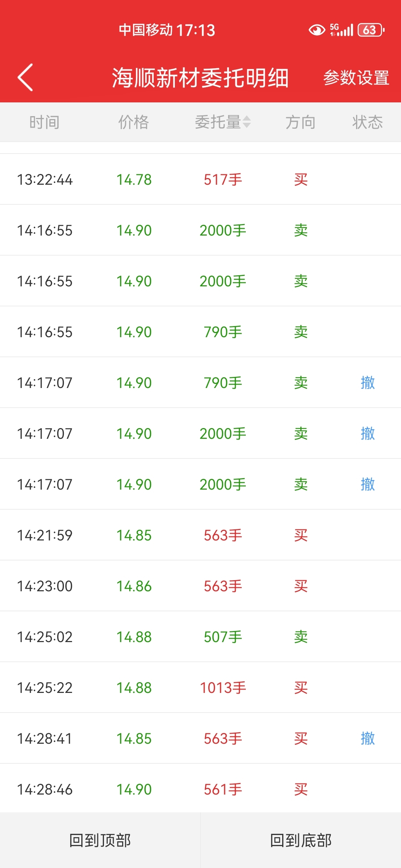Tap the eye comfort status icon
The image size is (401, 868).
317,30
